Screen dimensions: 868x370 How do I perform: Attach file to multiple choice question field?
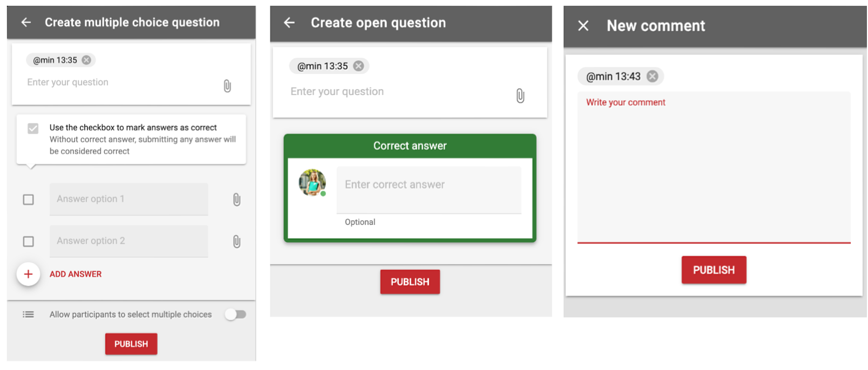227,86
